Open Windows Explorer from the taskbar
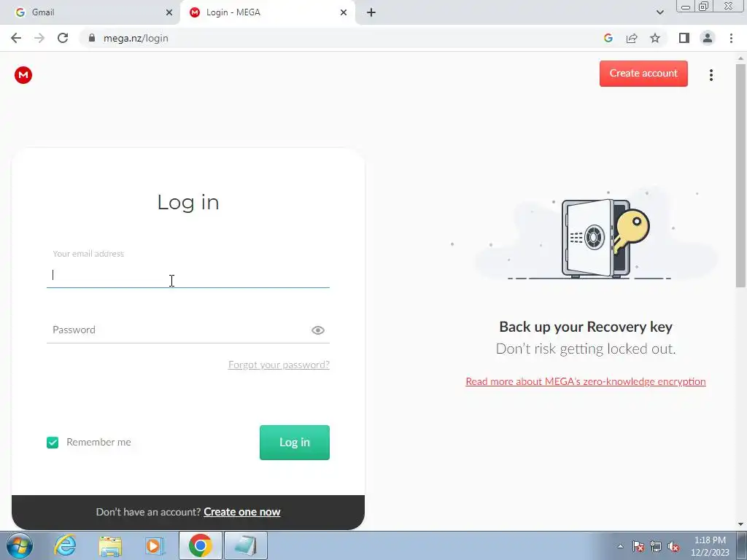Image resolution: width=747 pixels, height=560 pixels. 110,545
